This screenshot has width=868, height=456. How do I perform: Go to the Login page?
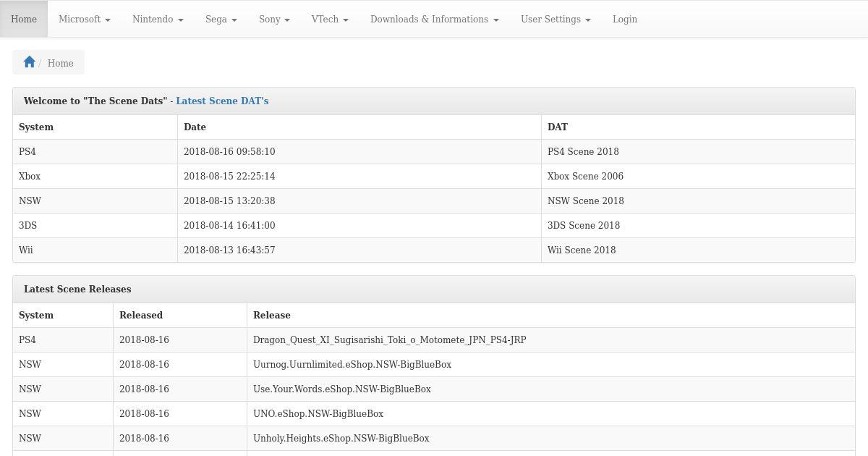point(625,19)
